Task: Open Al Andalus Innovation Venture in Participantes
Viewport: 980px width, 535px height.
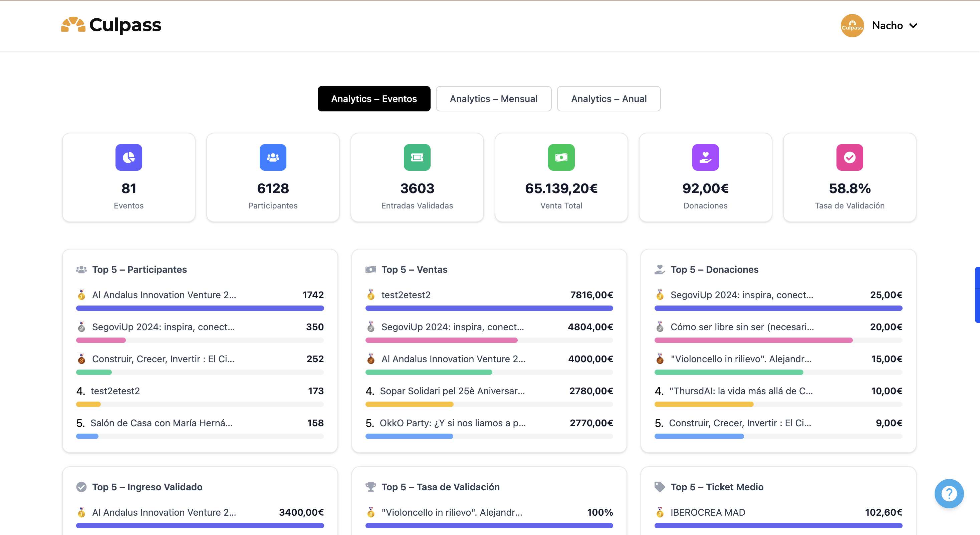Action: coord(164,295)
